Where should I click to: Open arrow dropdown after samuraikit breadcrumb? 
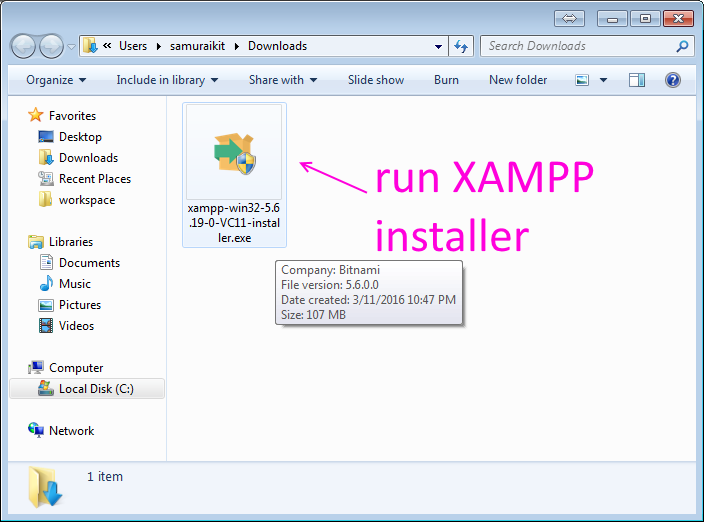coord(237,46)
